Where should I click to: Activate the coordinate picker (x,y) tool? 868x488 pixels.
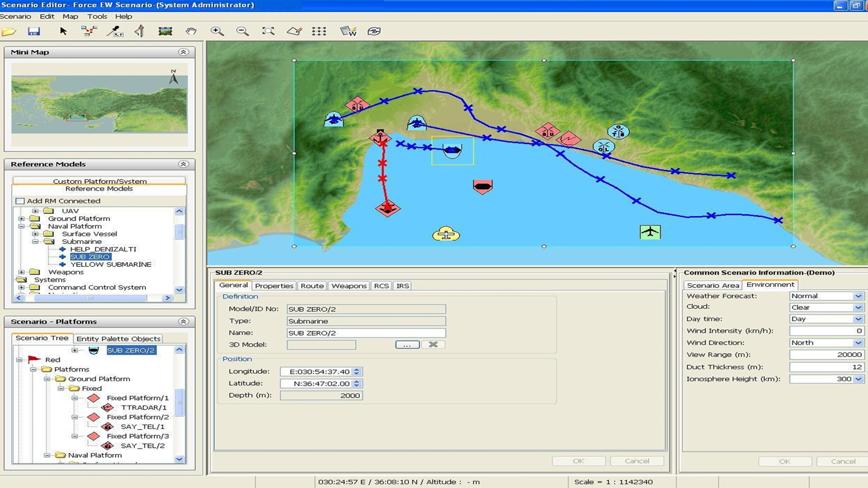pyautogui.click(x=115, y=31)
